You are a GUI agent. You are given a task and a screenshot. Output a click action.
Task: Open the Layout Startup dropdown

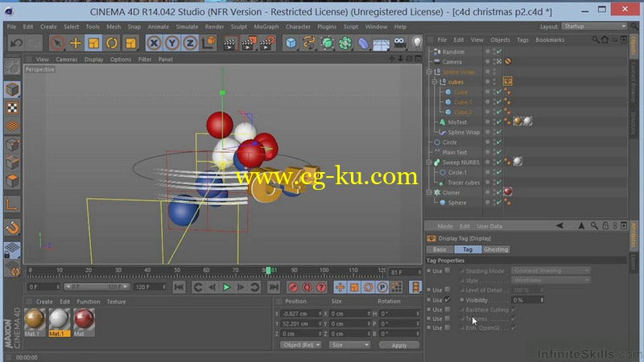[594, 27]
